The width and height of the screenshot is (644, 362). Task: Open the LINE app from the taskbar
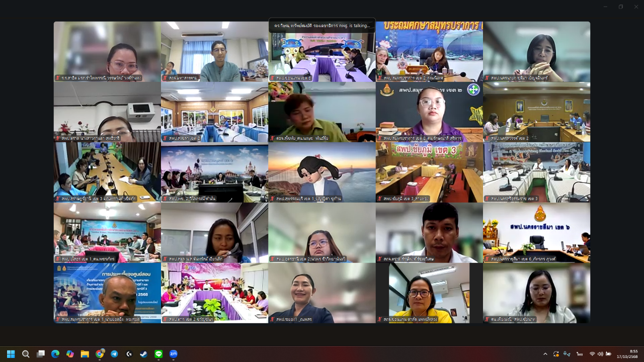tap(159, 354)
